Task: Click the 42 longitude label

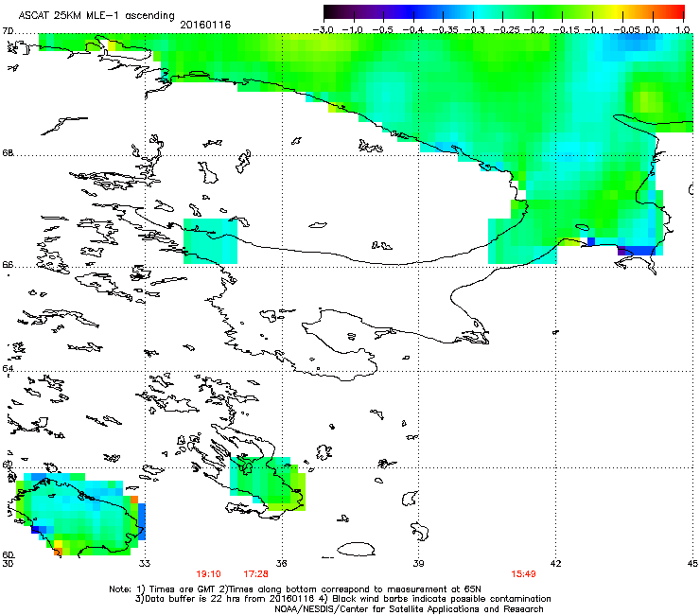Action: 555,563
